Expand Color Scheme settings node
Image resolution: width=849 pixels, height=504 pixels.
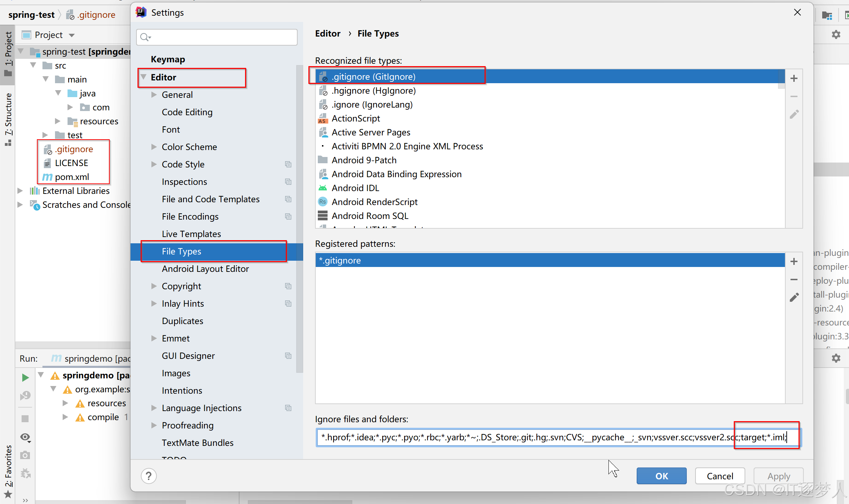154,147
